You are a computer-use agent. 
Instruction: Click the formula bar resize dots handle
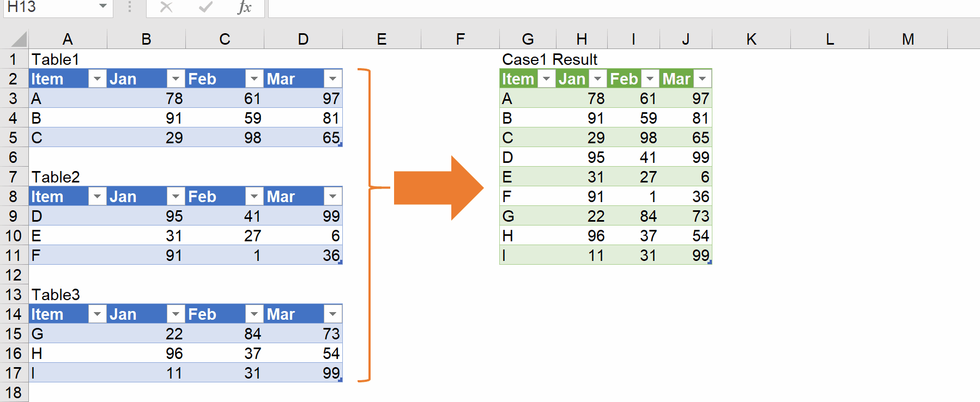[x=130, y=7]
